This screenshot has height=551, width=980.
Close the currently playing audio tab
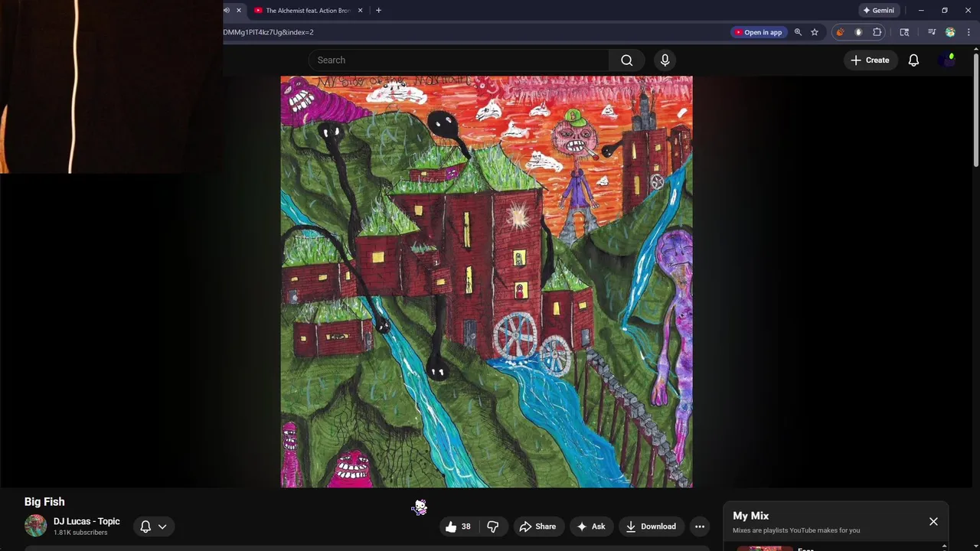(239, 11)
